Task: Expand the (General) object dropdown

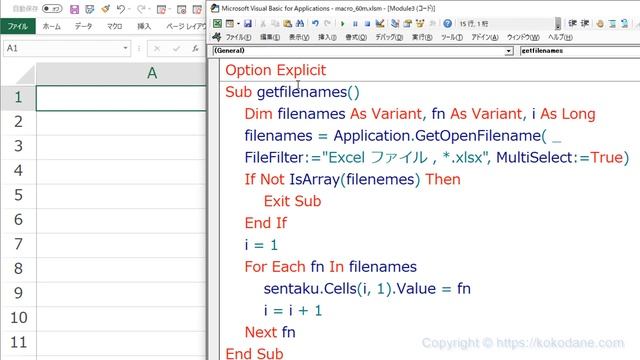Action: point(509,51)
